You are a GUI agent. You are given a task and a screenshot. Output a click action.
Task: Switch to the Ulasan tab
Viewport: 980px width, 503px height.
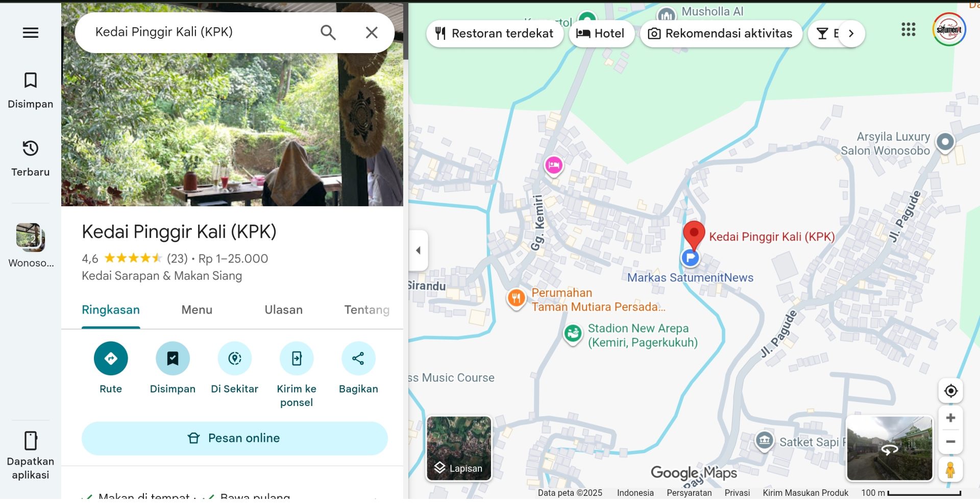point(283,310)
